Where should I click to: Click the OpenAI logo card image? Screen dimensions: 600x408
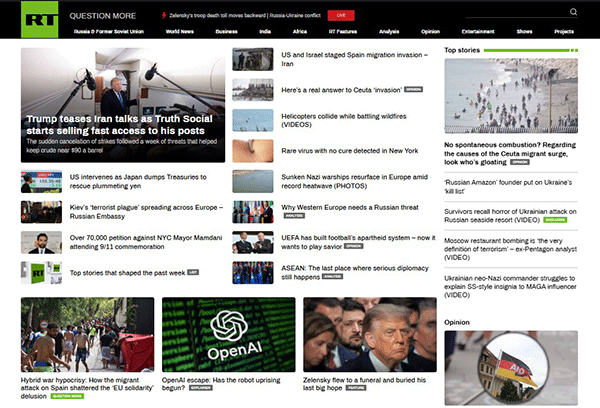[x=228, y=335]
